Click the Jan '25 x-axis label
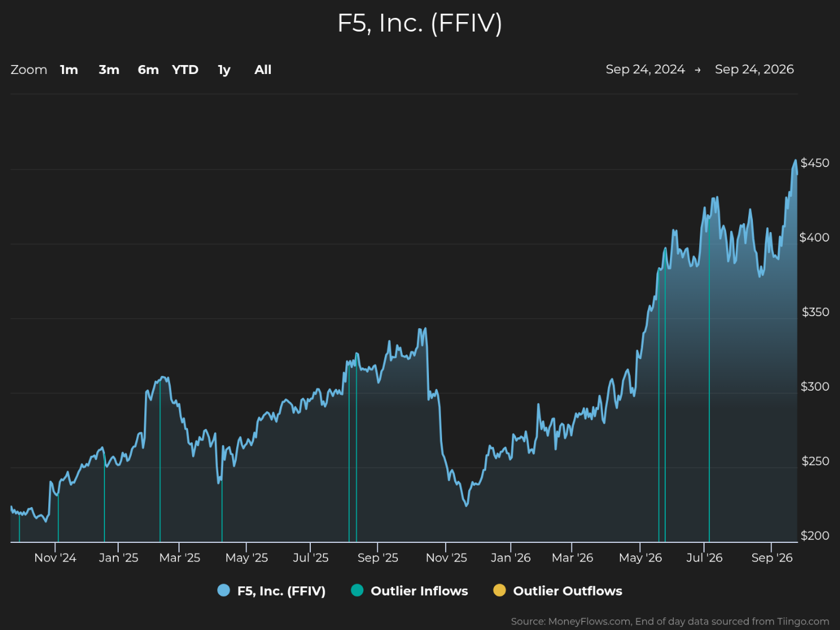This screenshot has height=630, width=840. 119,558
